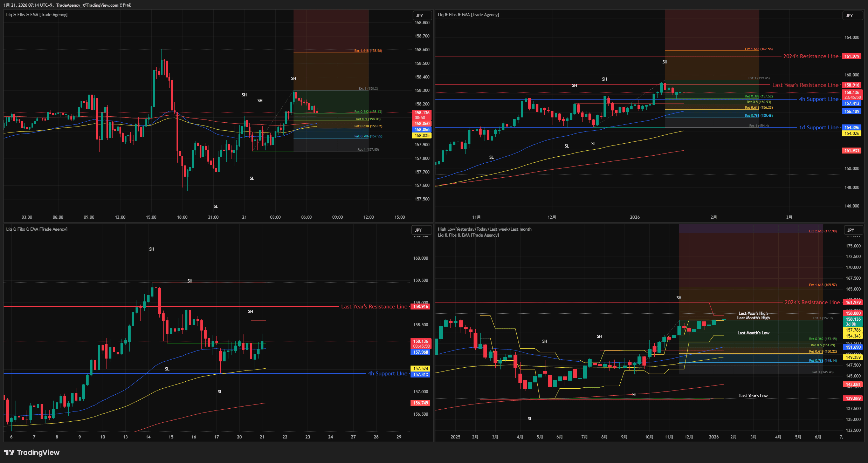Click the 2024's Resistance Line label in top-right chart
The width and height of the screenshot is (868, 463).
[811, 56]
